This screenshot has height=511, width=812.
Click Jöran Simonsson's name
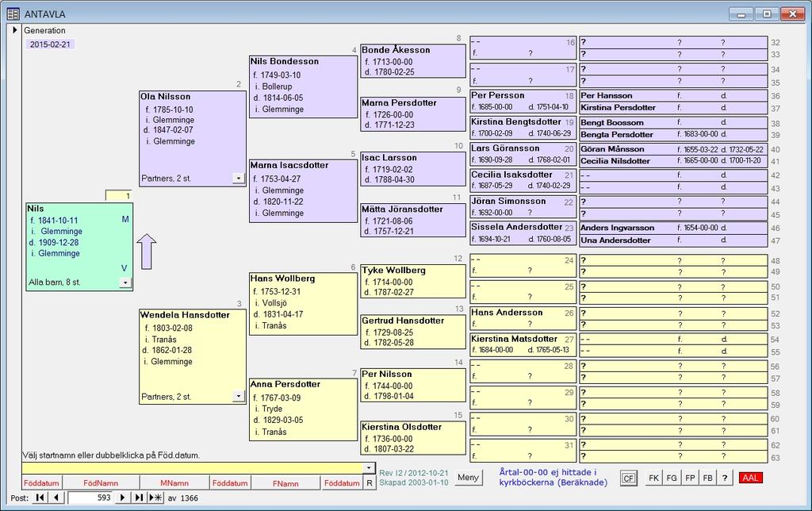click(508, 201)
